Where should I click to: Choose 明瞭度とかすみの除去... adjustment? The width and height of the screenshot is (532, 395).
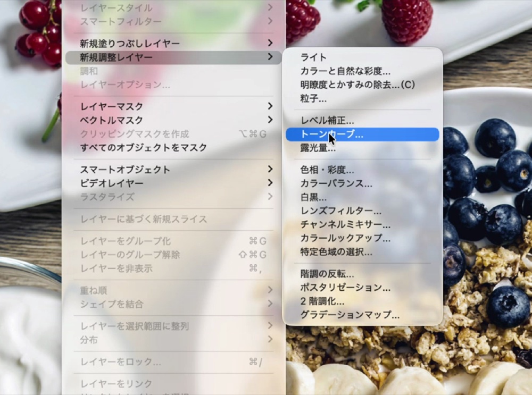[x=362, y=85]
